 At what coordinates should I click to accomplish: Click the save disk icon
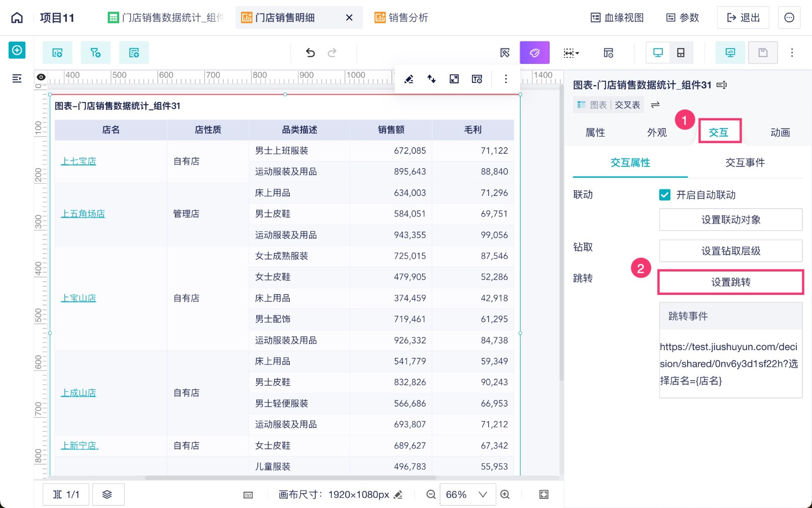pyautogui.click(x=763, y=53)
